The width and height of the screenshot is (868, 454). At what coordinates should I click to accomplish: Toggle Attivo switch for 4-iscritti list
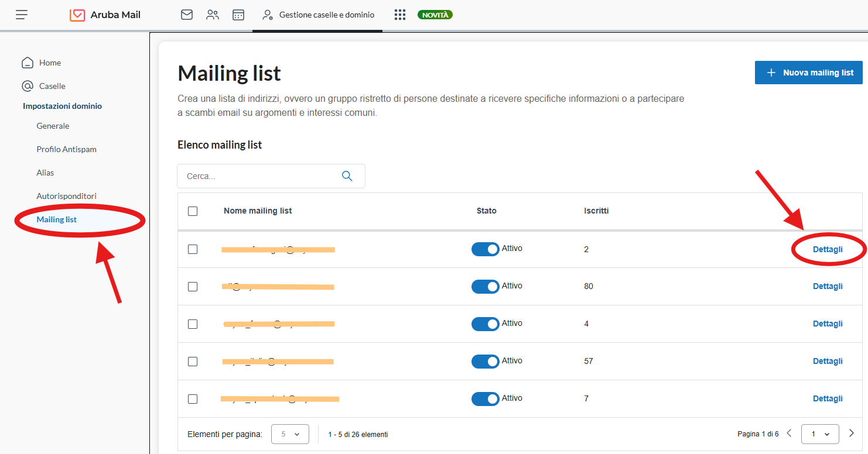(486, 324)
